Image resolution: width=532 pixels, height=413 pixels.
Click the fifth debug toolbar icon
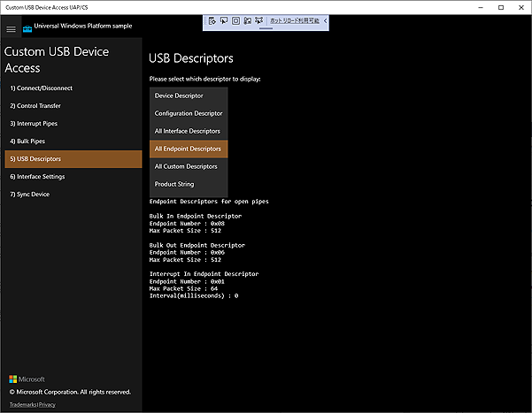258,19
